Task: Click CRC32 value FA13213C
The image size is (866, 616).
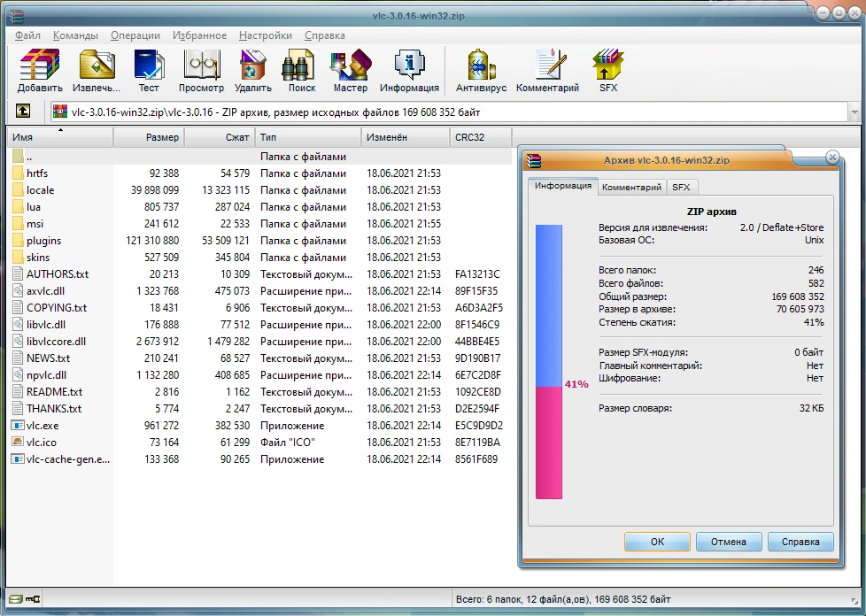Action: coord(477,274)
